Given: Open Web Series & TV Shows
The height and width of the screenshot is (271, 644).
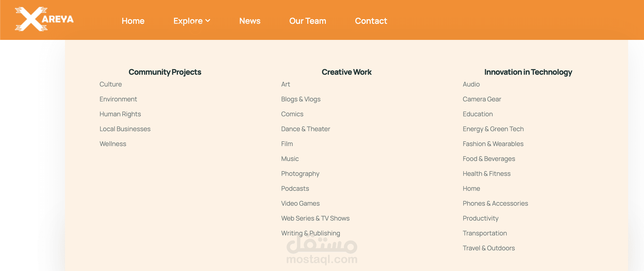Looking at the screenshot, I should click(x=315, y=218).
